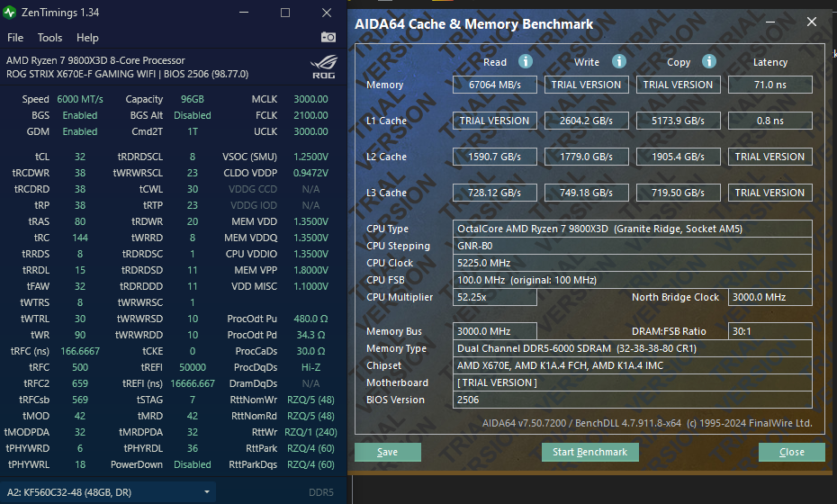Open the Help menu in ZenTimings
This screenshot has width=837, height=504.
[87, 38]
